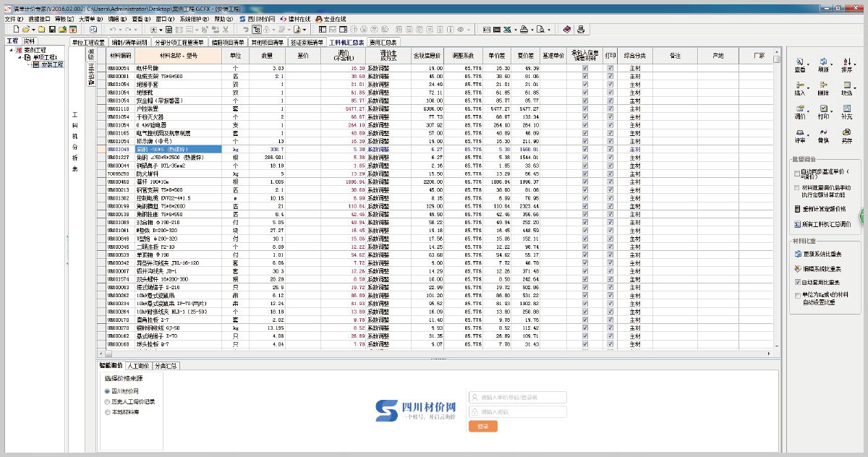Click the 调价 (Adjust price) icon

[800, 111]
